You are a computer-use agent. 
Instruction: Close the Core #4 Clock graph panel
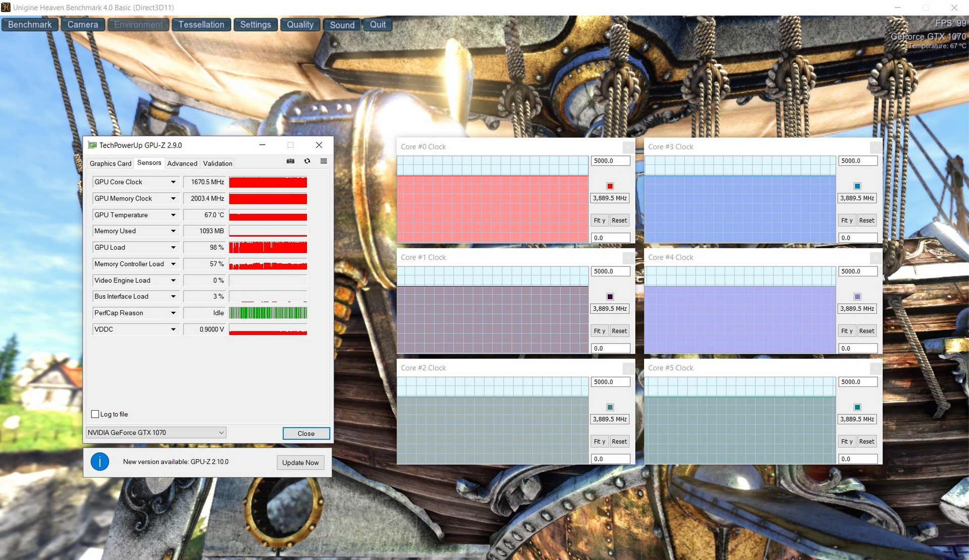(x=876, y=258)
